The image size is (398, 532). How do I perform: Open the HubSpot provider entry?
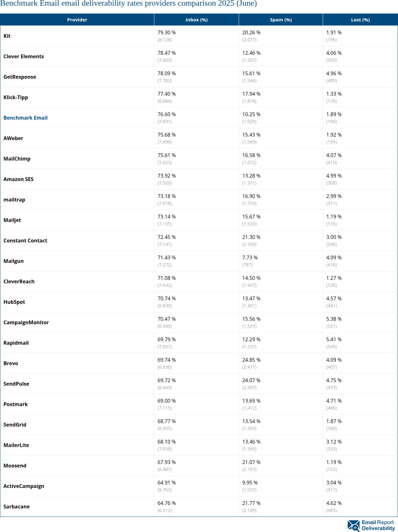coord(14,302)
